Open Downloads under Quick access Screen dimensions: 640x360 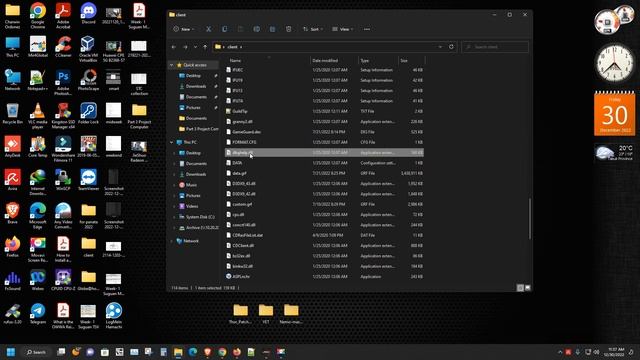click(196, 87)
